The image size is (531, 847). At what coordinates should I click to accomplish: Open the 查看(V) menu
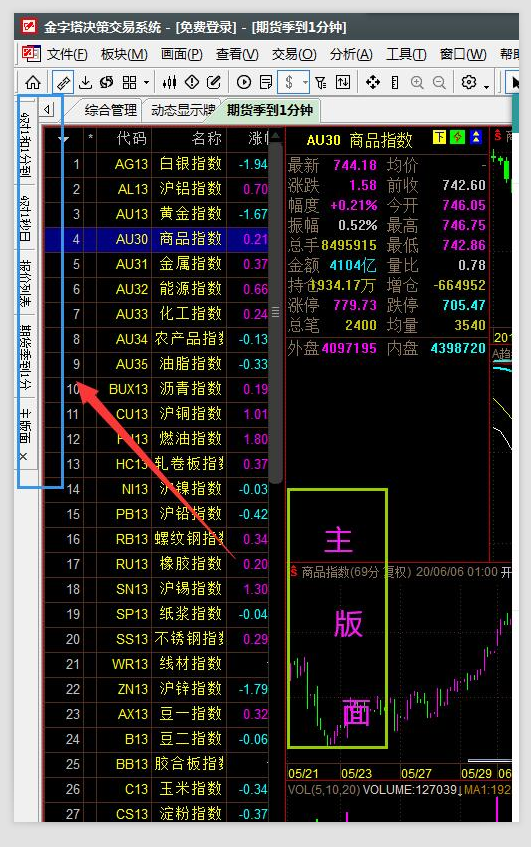[x=237, y=54]
